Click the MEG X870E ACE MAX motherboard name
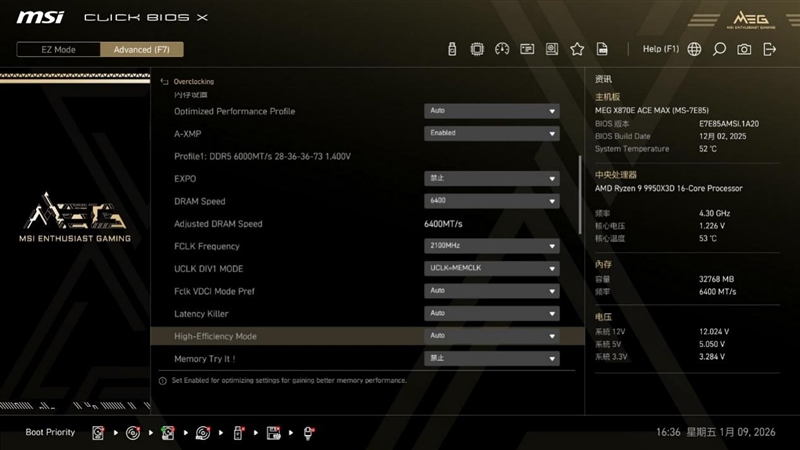 pos(652,110)
